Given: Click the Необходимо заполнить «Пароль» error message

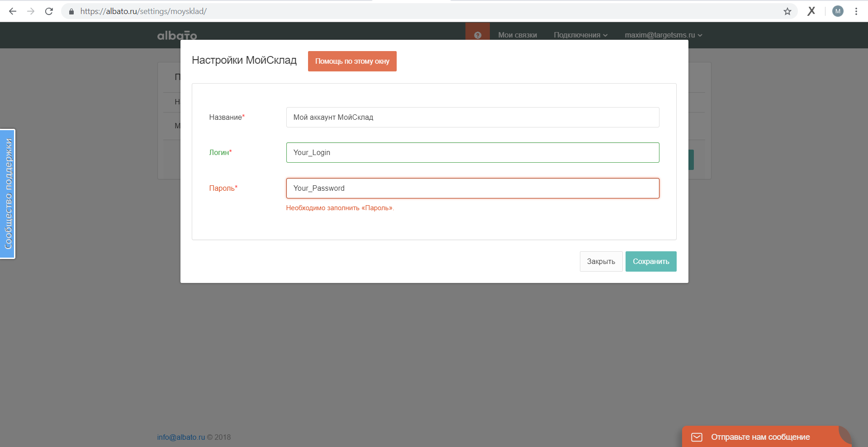Looking at the screenshot, I should tap(340, 208).
